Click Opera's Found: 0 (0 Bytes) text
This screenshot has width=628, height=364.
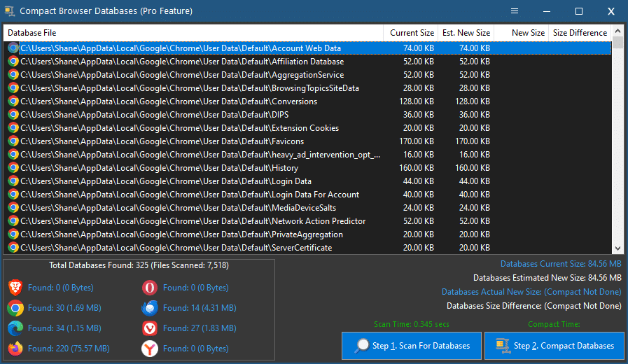point(196,288)
